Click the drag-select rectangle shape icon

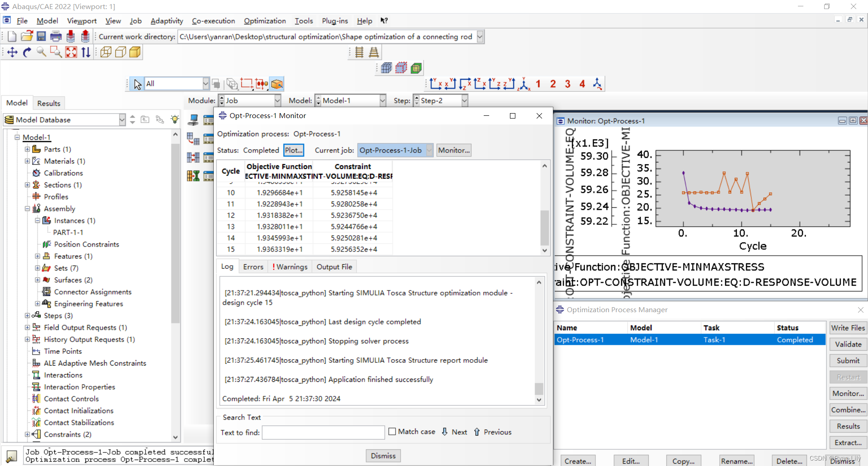pos(246,84)
